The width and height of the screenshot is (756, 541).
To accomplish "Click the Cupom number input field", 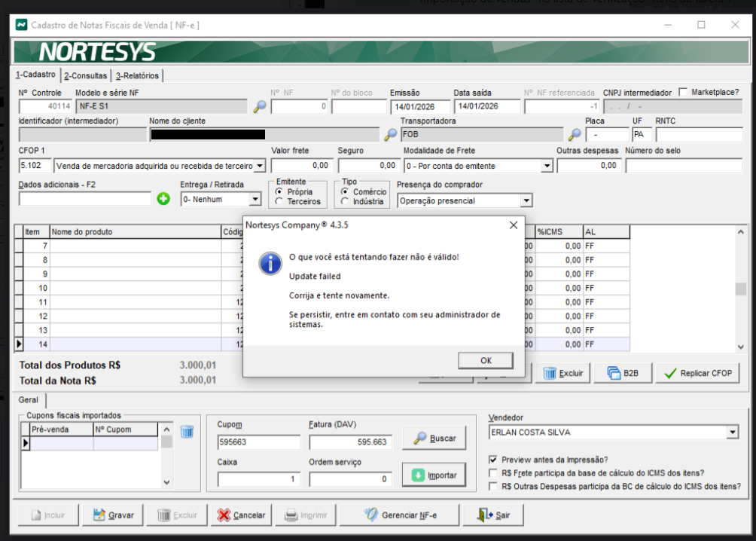I will (258, 442).
